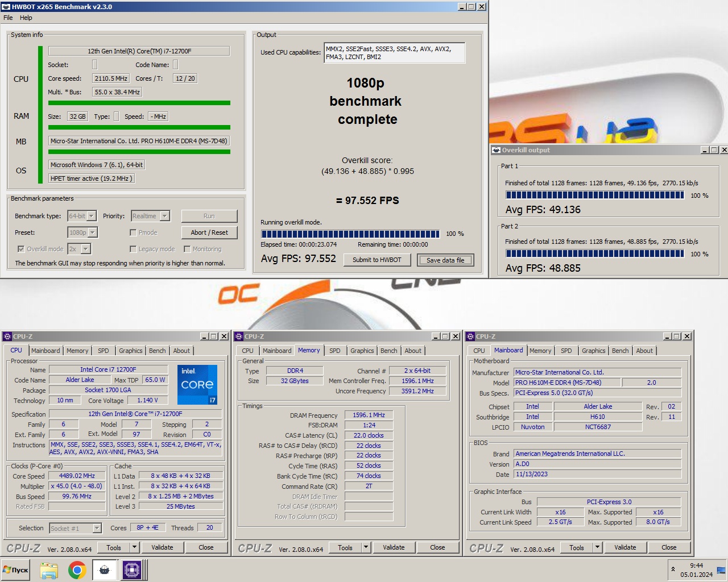Click Validate in the CPU-Z Memory window
The height and width of the screenshot is (582, 728).
[x=394, y=548]
